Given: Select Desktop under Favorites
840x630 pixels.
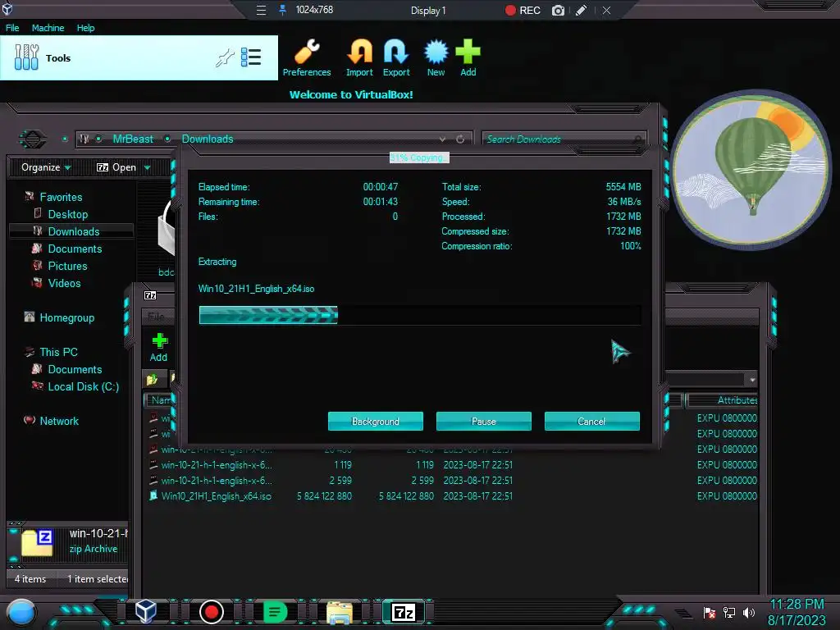Looking at the screenshot, I should coord(67,214).
